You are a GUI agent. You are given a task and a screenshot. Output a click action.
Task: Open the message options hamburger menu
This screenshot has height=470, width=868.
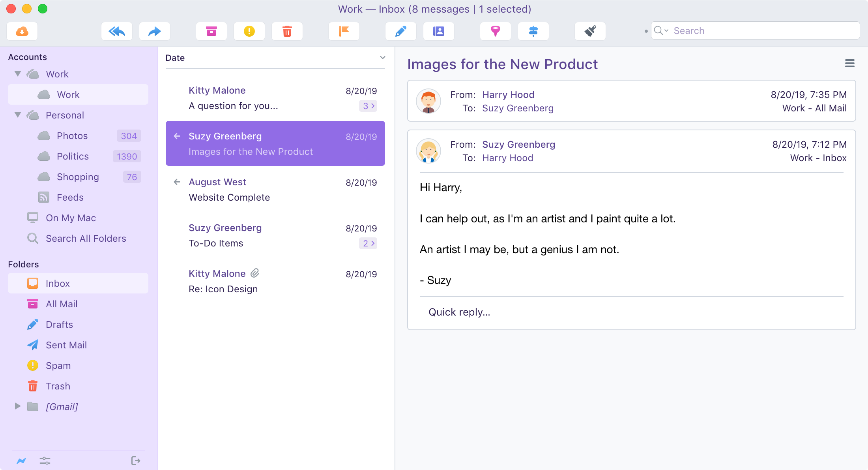(x=849, y=63)
